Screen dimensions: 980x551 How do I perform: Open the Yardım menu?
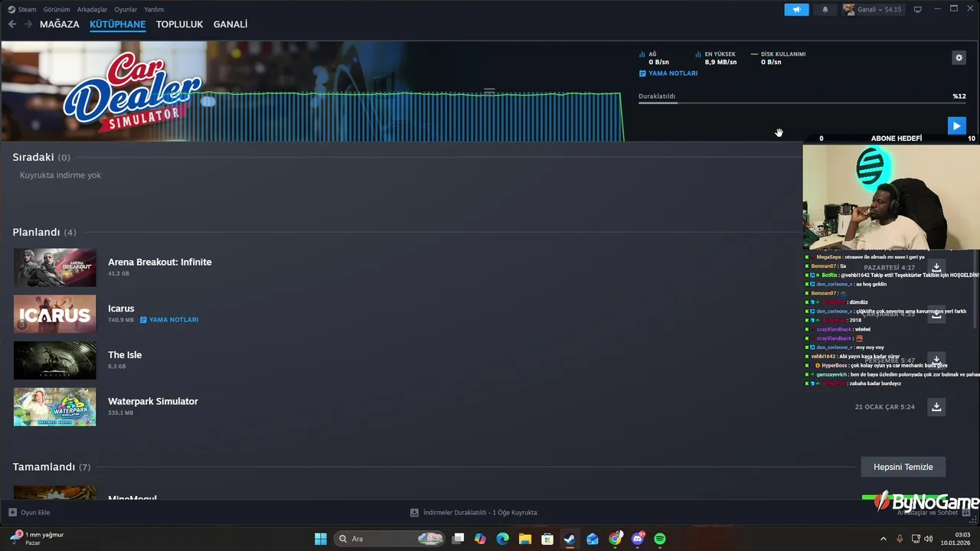(154, 9)
